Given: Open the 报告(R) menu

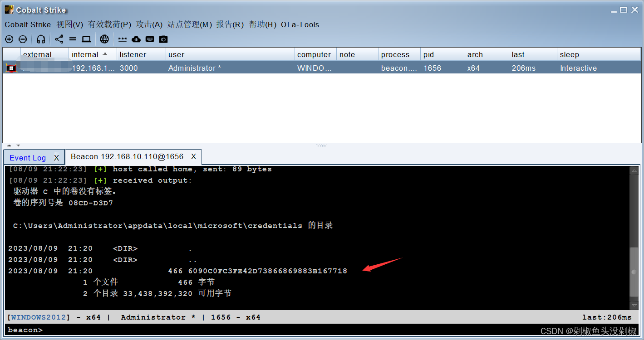Looking at the screenshot, I should (x=230, y=24).
